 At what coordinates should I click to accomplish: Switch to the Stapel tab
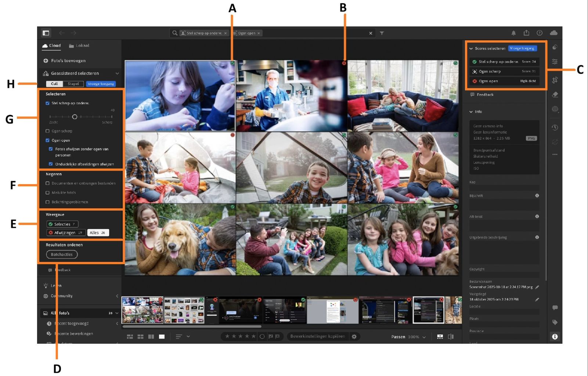coord(73,84)
